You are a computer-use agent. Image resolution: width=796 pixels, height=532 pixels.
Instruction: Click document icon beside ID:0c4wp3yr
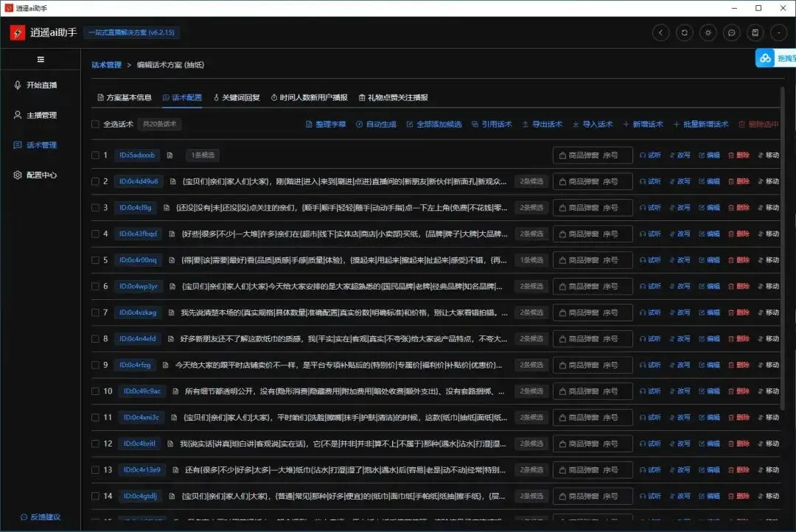(172, 287)
